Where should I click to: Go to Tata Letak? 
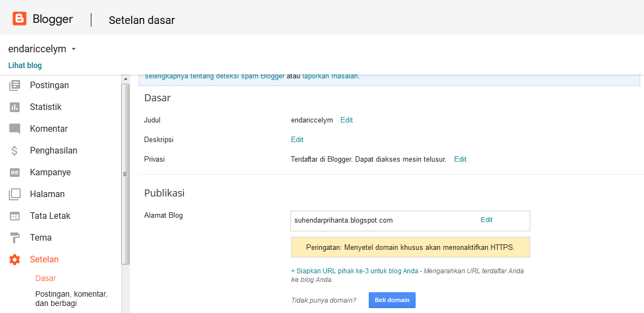(x=50, y=216)
